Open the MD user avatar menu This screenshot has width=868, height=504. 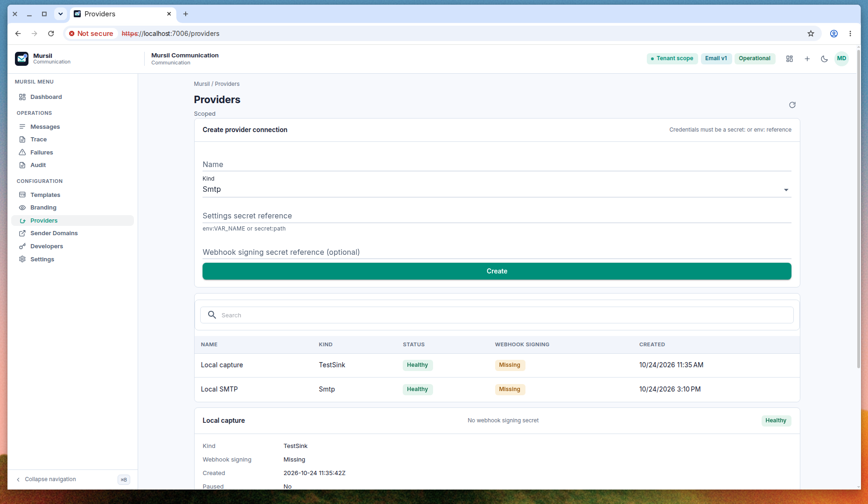pyautogui.click(x=841, y=59)
